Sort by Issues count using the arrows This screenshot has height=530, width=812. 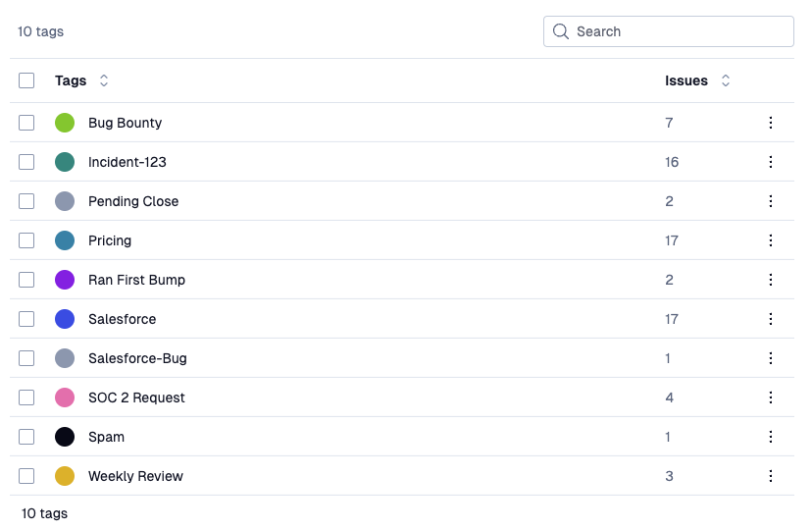click(726, 80)
